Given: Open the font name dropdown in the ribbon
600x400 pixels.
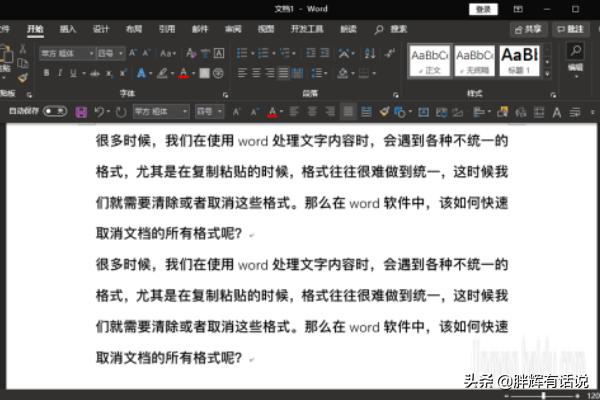Looking at the screenshot, I should coord(91,53).
